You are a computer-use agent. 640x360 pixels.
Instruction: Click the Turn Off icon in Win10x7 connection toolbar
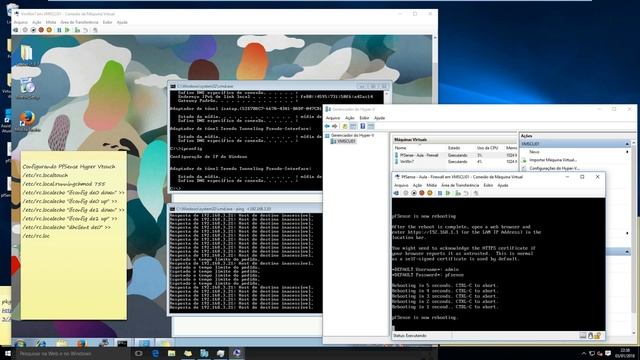tap(33, 30)
